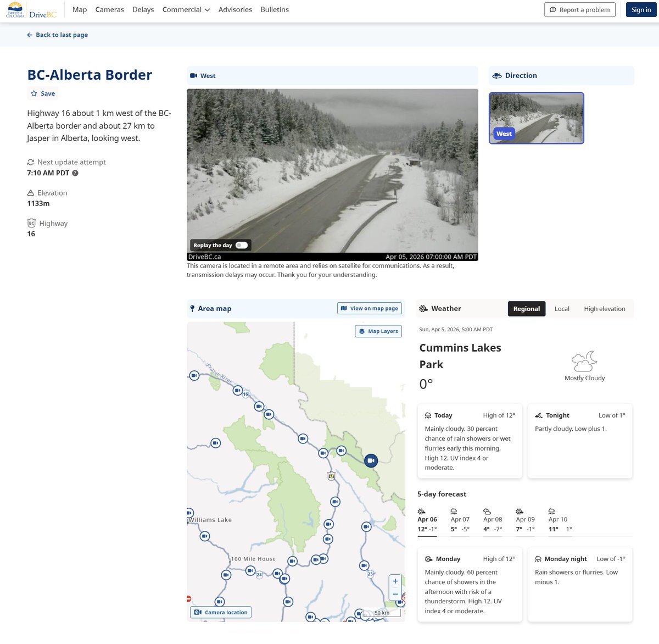659x644 pixels.
Task: Click the Report a problem button
Action: click(580, 10)
